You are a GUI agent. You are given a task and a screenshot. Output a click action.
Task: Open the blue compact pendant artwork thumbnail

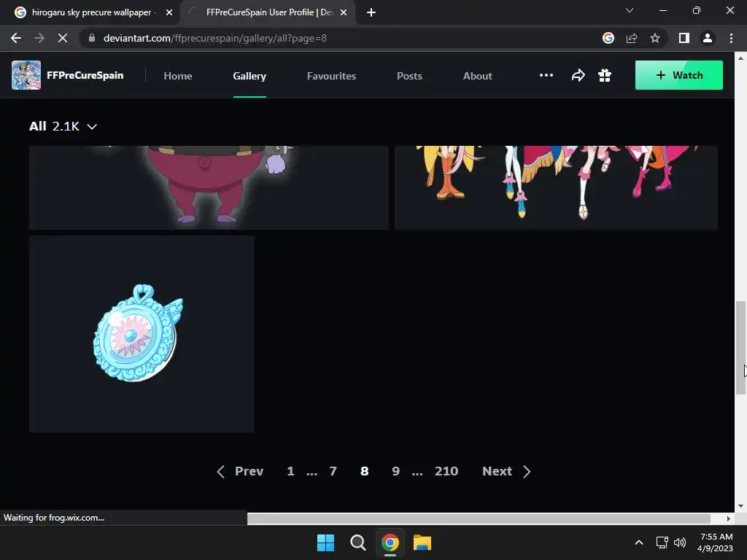pos(142,334)
